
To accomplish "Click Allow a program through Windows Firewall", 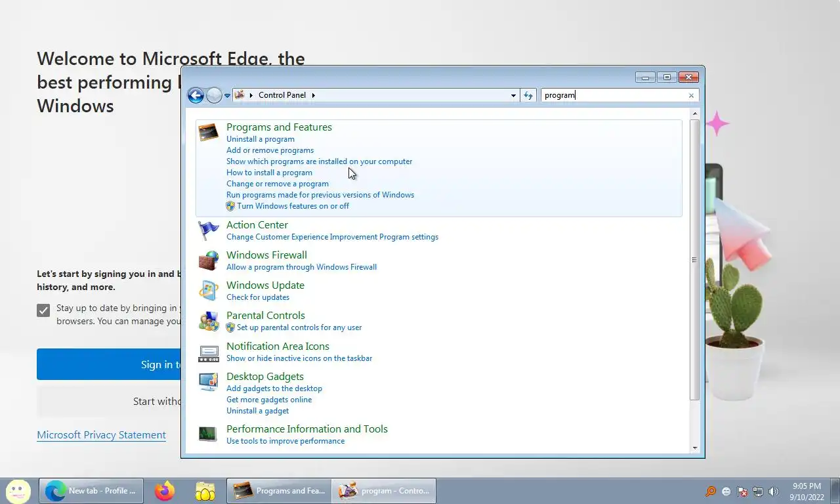I will point(301,267).
